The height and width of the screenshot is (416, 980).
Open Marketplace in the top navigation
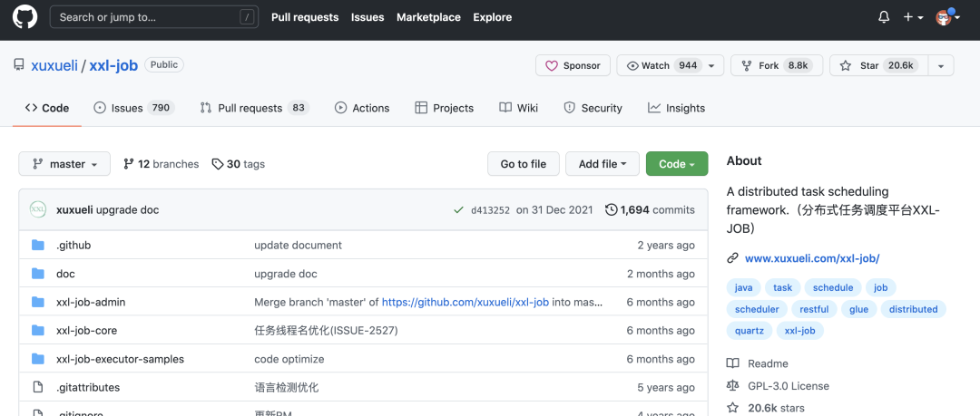point(428,17)
